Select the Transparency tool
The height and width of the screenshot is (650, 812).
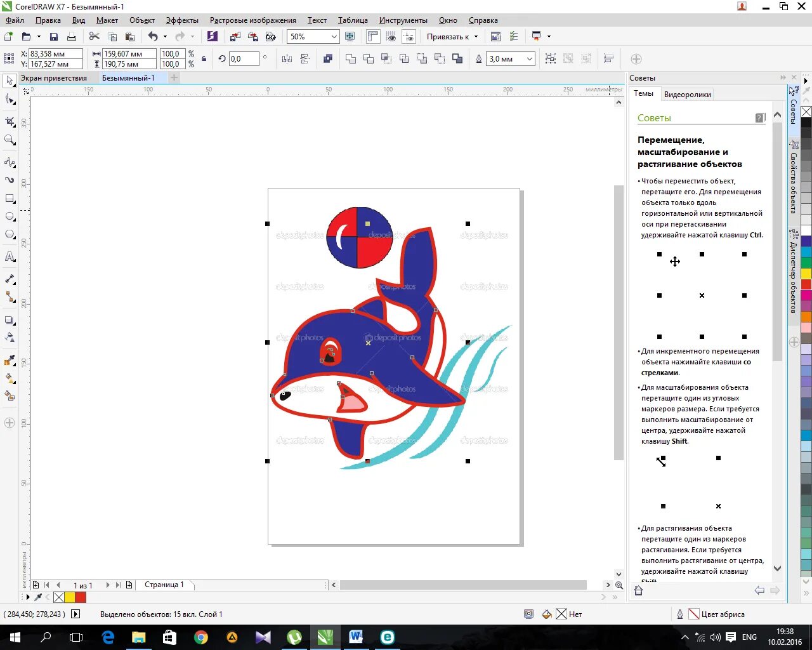[10, 338]
